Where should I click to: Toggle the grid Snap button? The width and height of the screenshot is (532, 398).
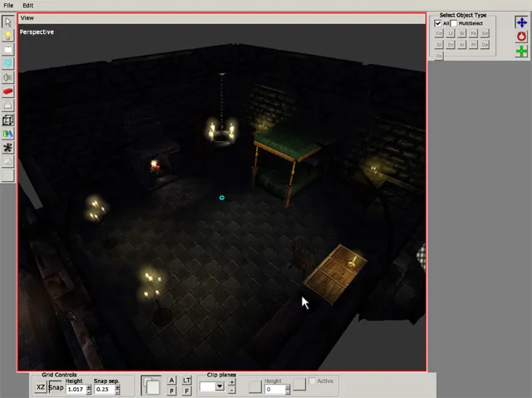[x=56, y=387]
